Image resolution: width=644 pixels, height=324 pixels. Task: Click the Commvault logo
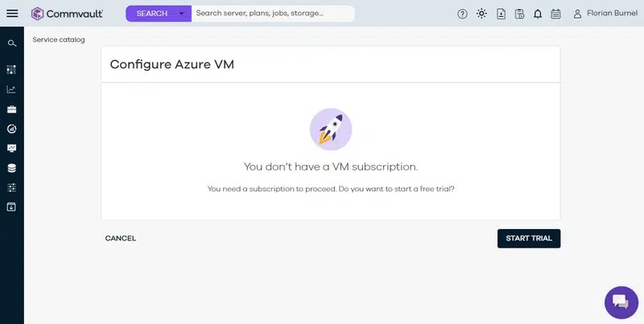tap(71, 14)
